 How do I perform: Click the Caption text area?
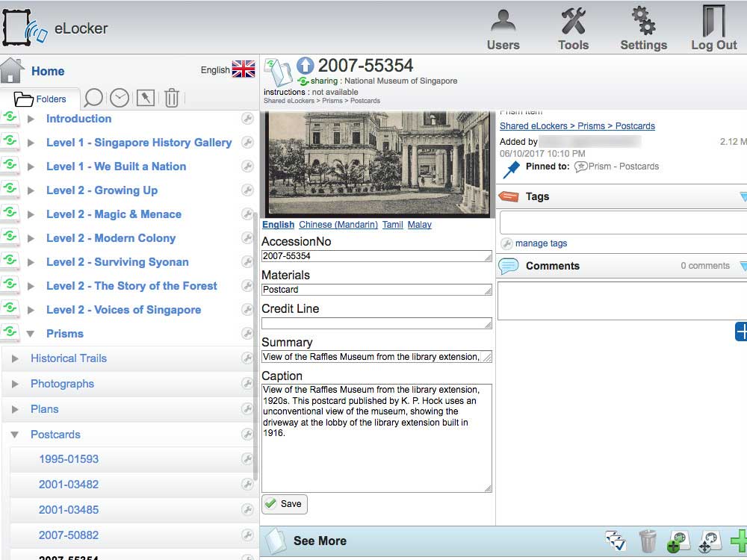coord(376,438)
